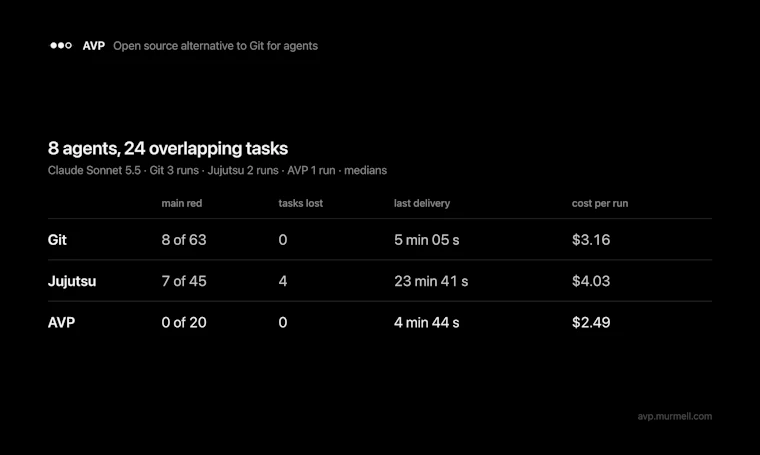Select the 'main red' column header

point(182,204)
